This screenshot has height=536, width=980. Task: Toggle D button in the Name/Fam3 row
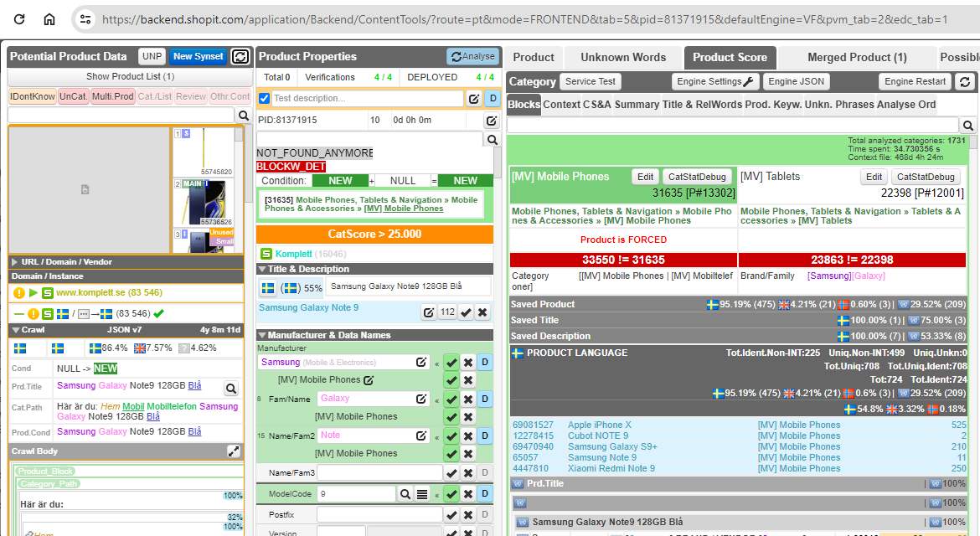[x=484, y=473]
